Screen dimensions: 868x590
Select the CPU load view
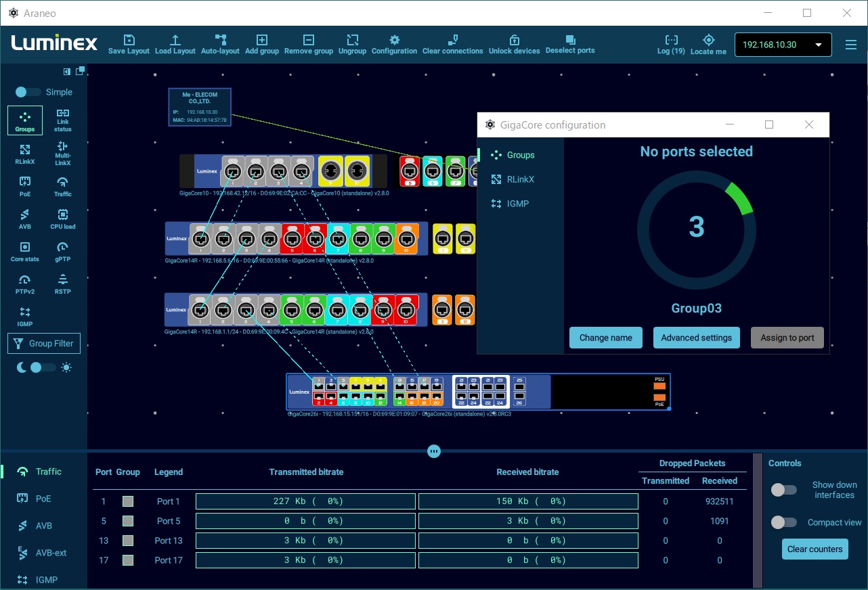click(x=62, y=218)
